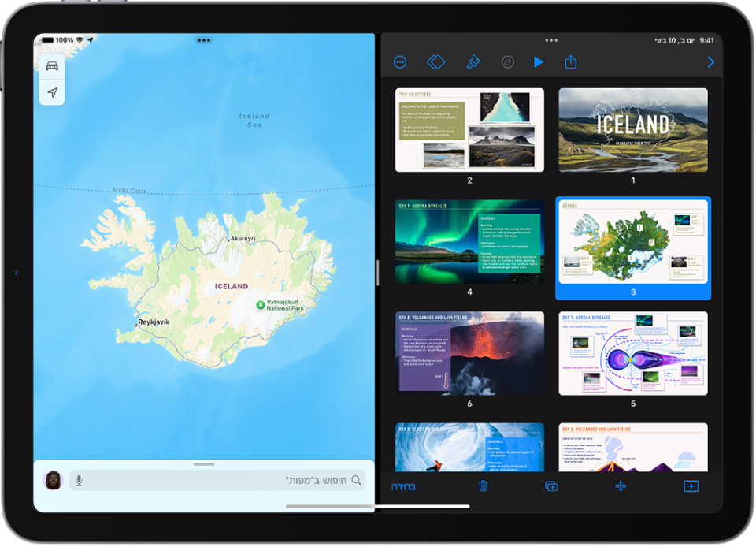Select the volcano slide number 6

pyautogui.click(x=469, y=353)
